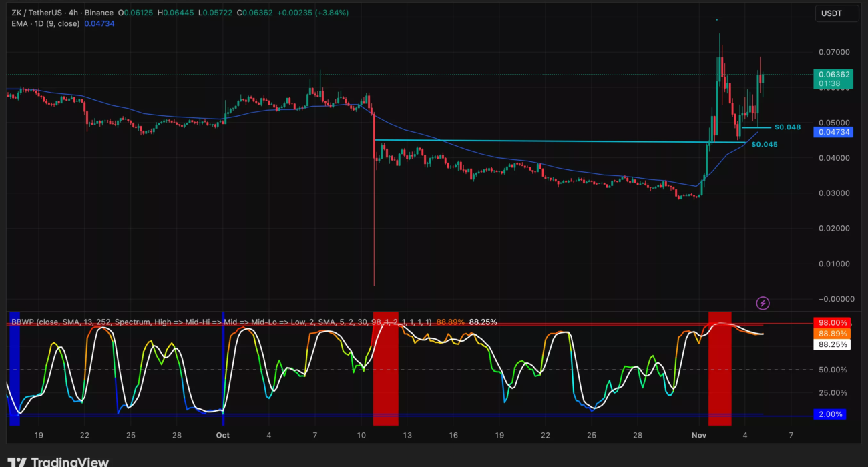Click the Oct date label on time axis
This screenshot has height=467, width=868.
click(x=223, y=435)
